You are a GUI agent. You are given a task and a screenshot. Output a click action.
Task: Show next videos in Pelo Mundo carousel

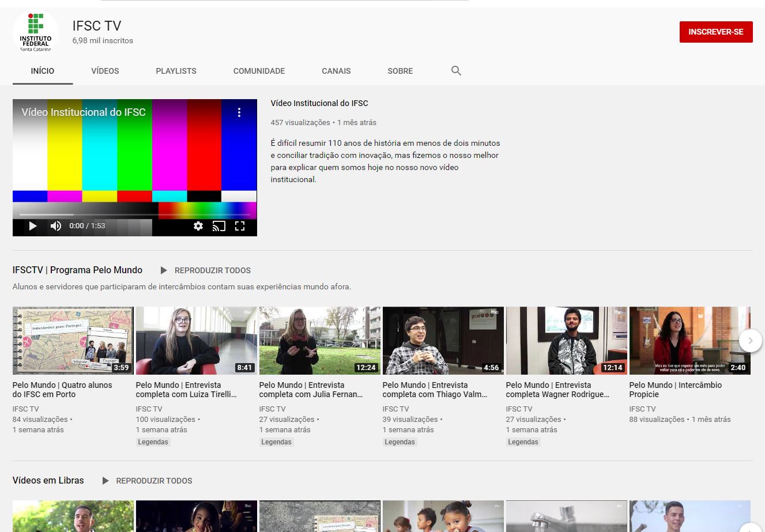coord(750,341)
